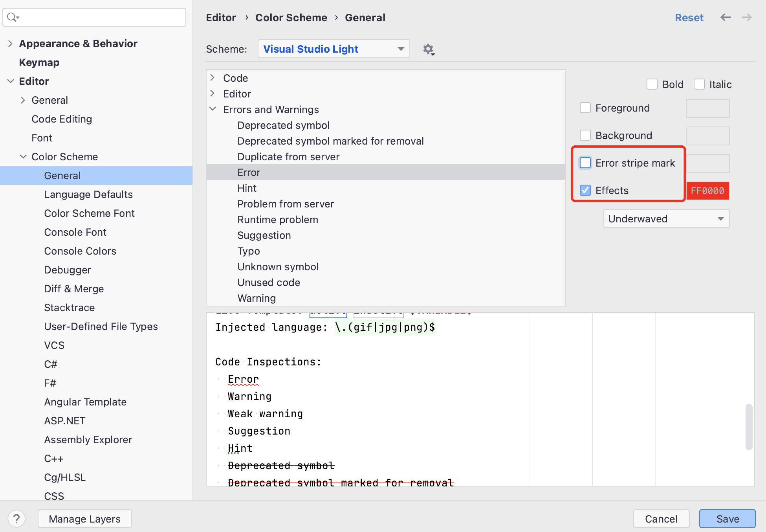
Task: Expand the Code attributes group
Action: click(213, 78)
